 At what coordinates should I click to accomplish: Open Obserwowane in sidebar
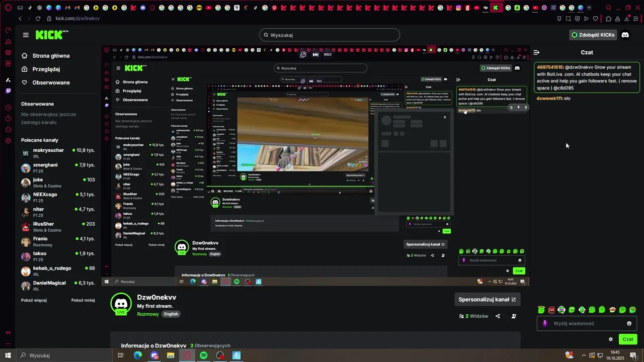pyautogui.click(x=51, y=82)
